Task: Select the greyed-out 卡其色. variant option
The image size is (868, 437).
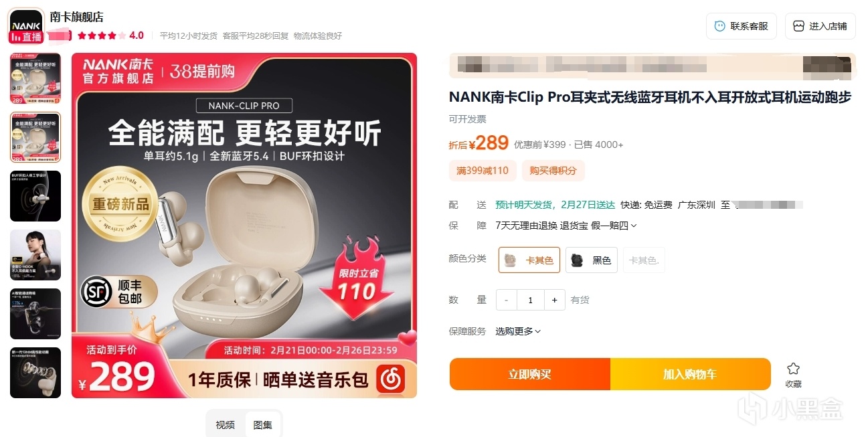Action: tap(644, 260)
